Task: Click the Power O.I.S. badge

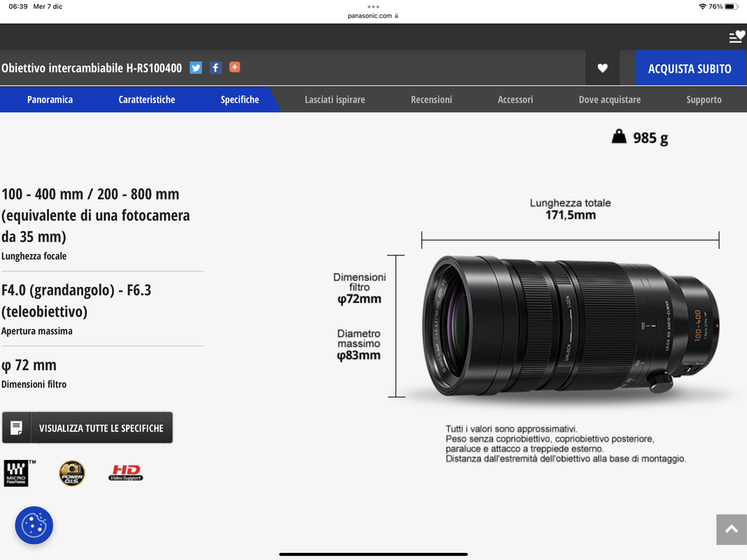Action: pyautogui.click(x=72, y=473)
